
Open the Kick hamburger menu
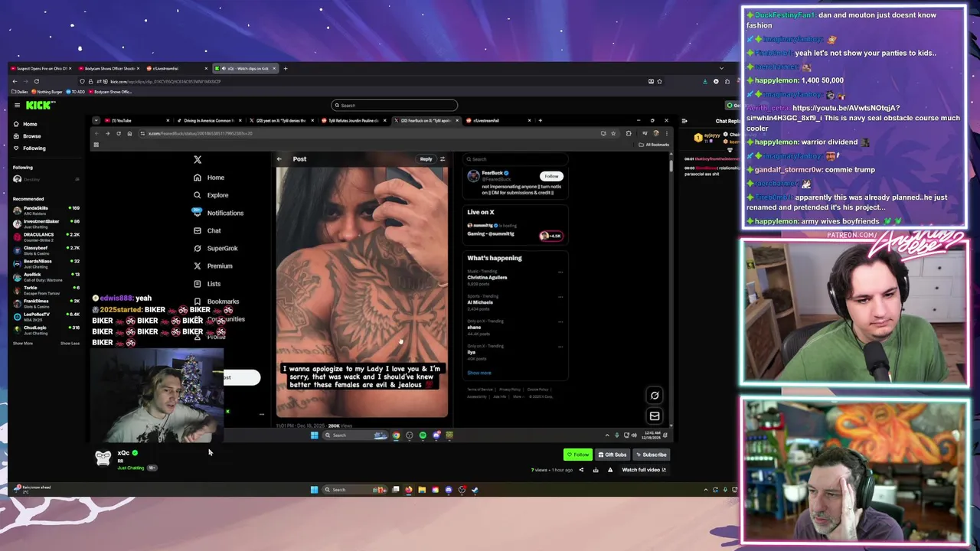pyautogui.click(x=17, y=106)
